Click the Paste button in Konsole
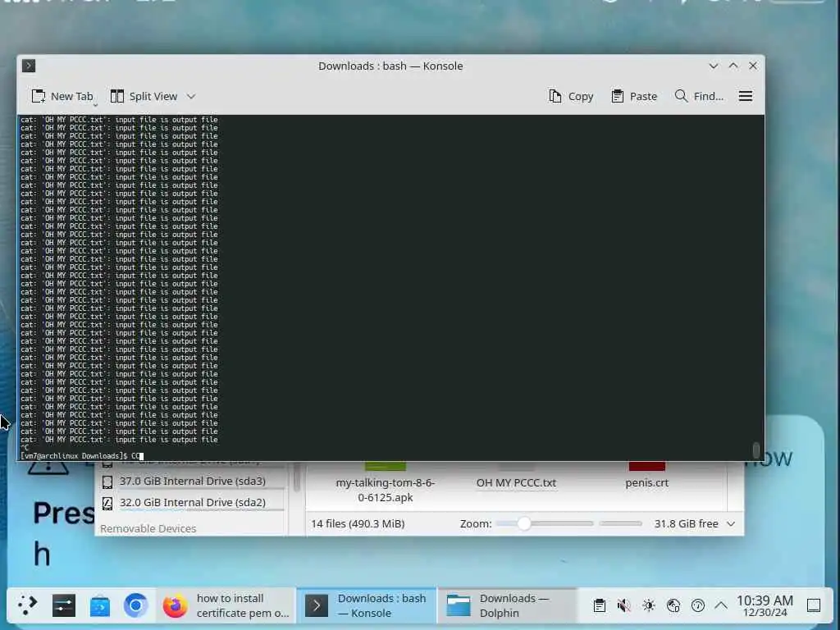The height and width of the screenshot is (630, 840). coord(634,97)
